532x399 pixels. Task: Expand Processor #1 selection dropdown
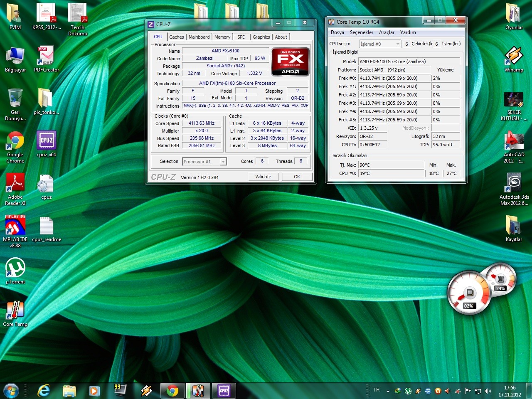pyautogui.click(x=223, y=162)
